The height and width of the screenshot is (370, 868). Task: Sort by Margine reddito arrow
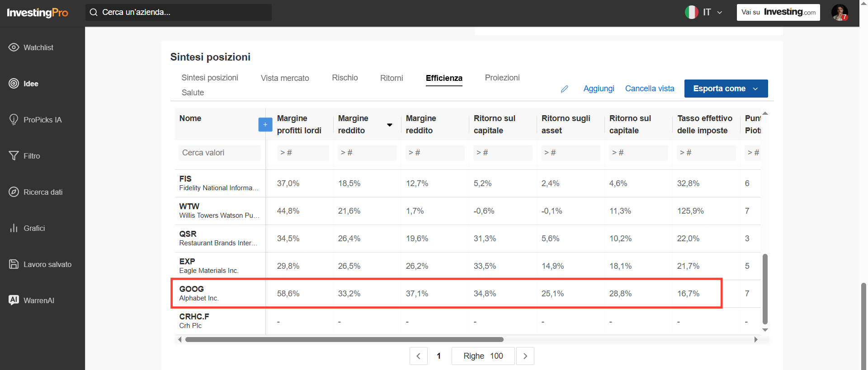tap(390, 125)
